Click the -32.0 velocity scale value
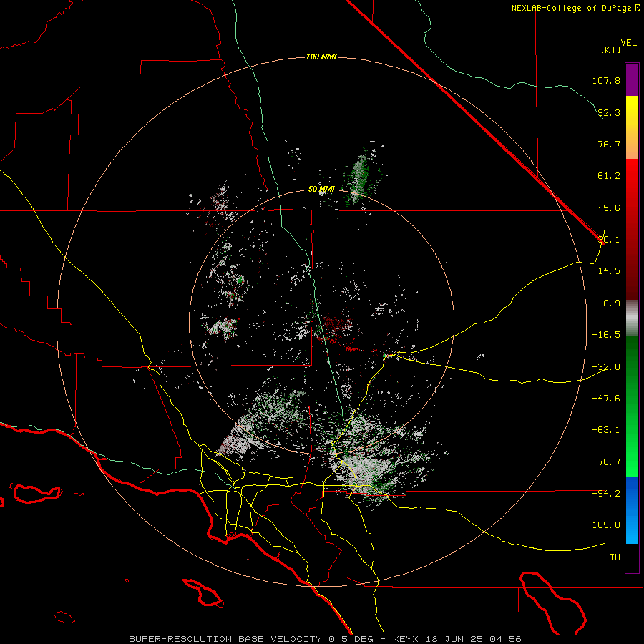Image resolution: width=644 pixels, height=644 pixels. tap(606, 367)
